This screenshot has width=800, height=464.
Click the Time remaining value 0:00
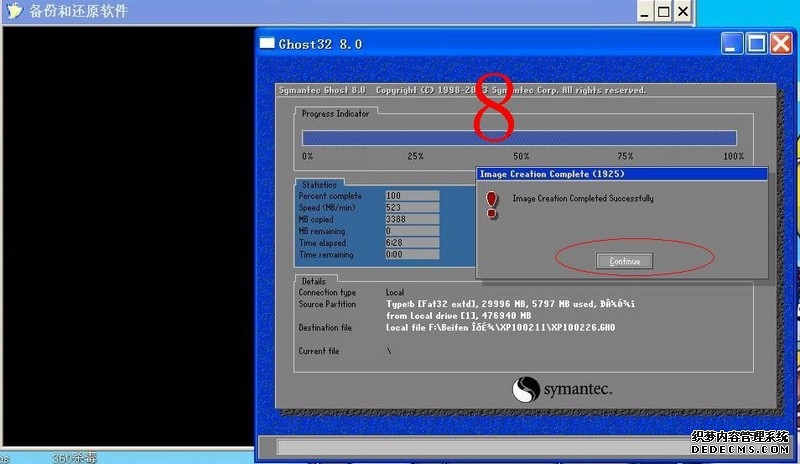click(x=412, y=254)
